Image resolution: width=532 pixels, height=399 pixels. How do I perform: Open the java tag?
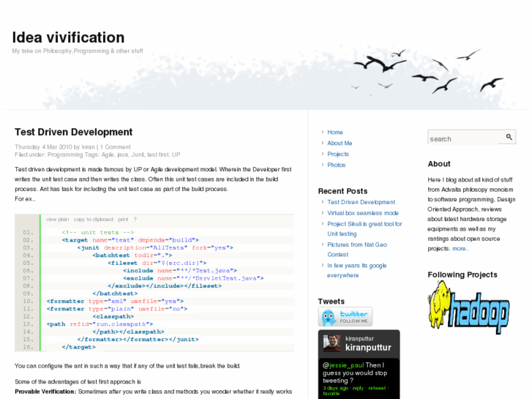pyautogui.click(x=122, y=155)
